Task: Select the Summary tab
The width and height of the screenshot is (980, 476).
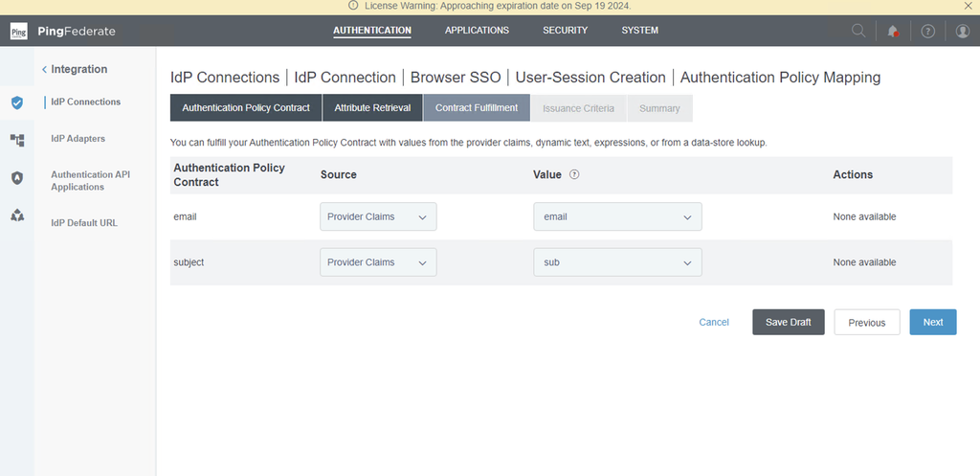Action: [x=659, y=108]
